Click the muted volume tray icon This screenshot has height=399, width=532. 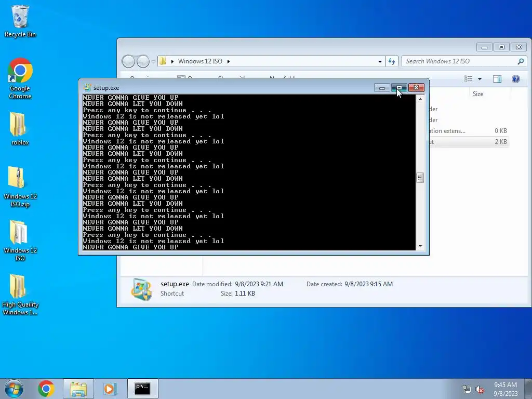pos(480,390)
